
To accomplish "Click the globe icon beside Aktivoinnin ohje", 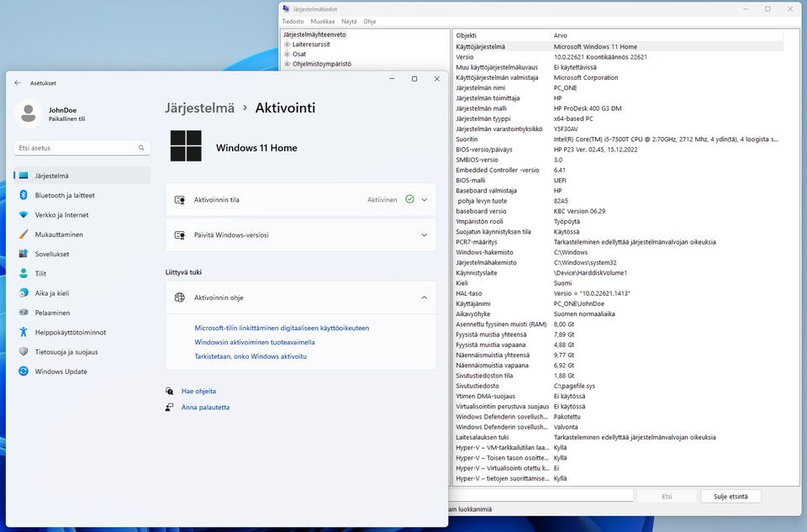I will click(180, 298).
